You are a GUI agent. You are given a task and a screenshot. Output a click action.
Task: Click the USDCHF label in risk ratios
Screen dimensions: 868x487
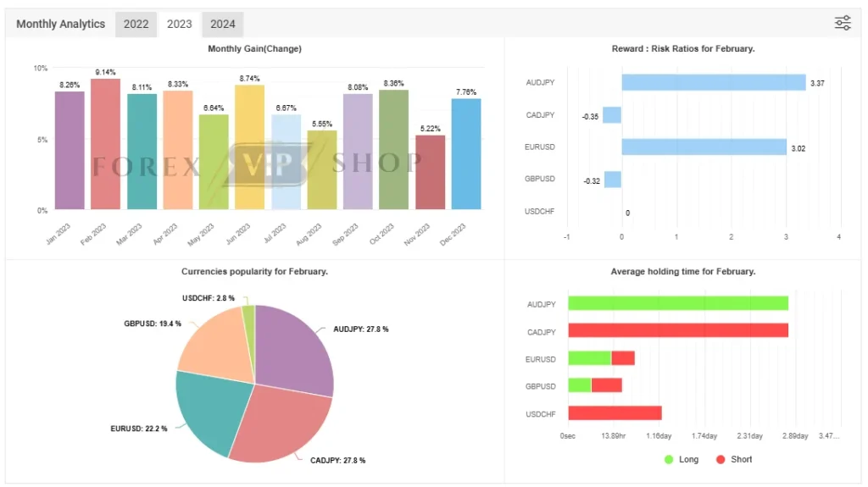tap(539, 212)
